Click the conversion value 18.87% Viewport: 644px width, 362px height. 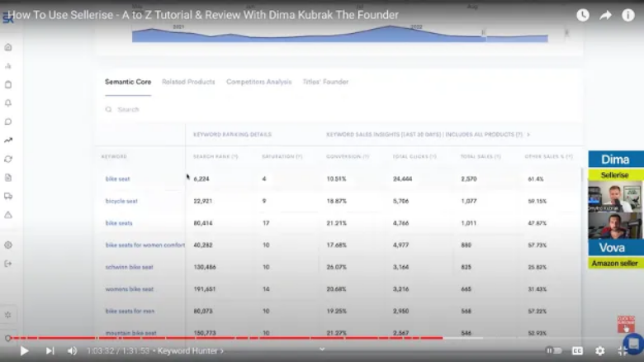click(x=336, y=201)
